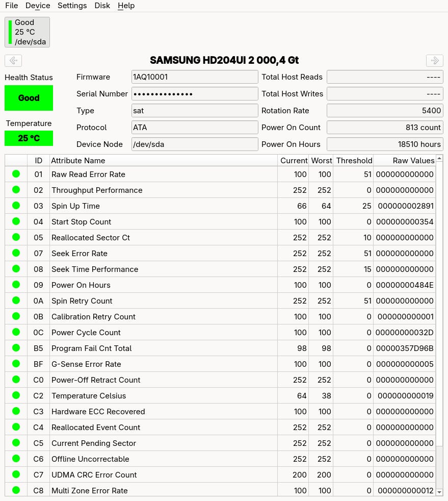Viewport: 448px width, 501px height.
Task: Click the ID cell C5
Action: [x=38, y=443]
